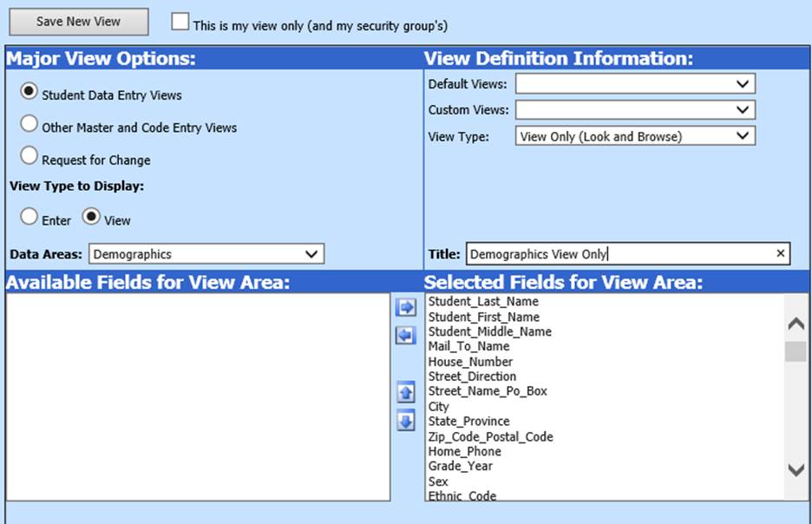Click the move field down arrow icon

[x=405, y=421]
